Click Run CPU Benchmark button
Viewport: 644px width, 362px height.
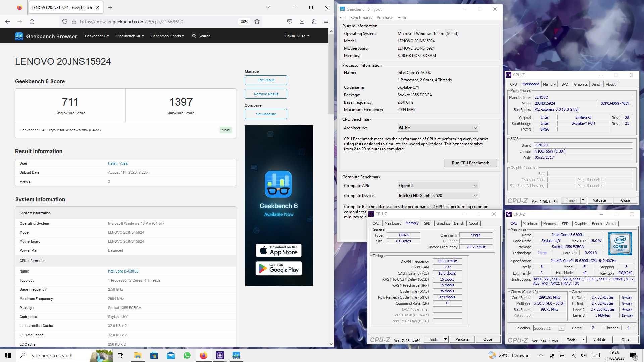click(470, 163)
